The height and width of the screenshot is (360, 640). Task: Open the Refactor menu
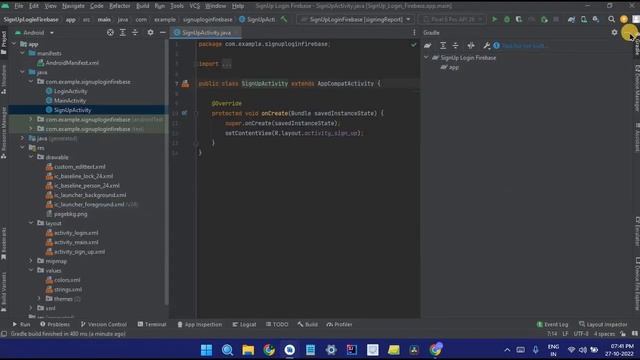120,6
